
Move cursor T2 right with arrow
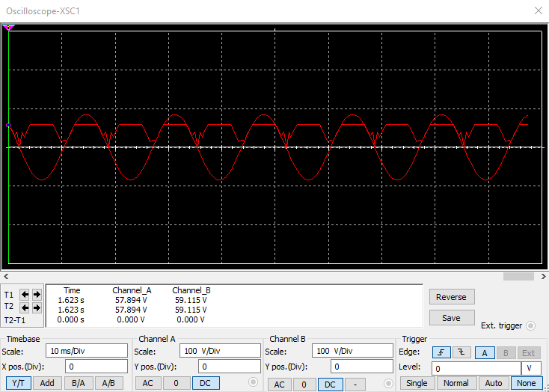click(x=37, y=308)
